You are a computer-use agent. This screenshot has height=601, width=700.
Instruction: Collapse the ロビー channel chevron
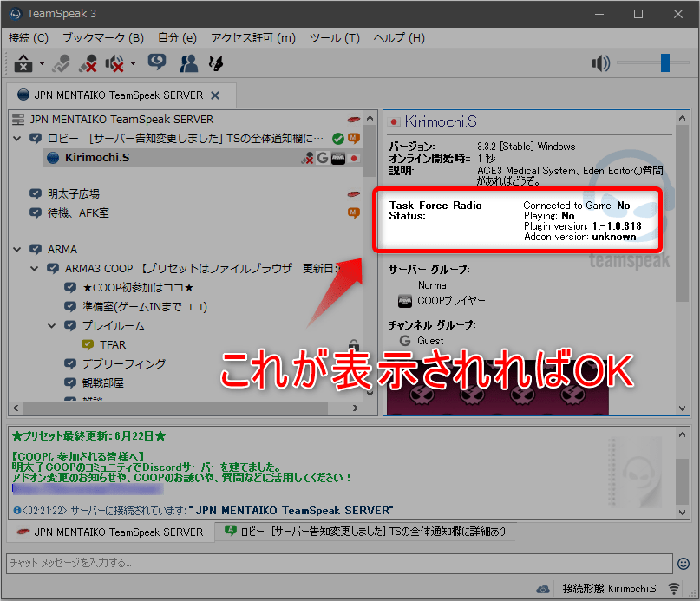pyautogui.click(x=17, y=139)
